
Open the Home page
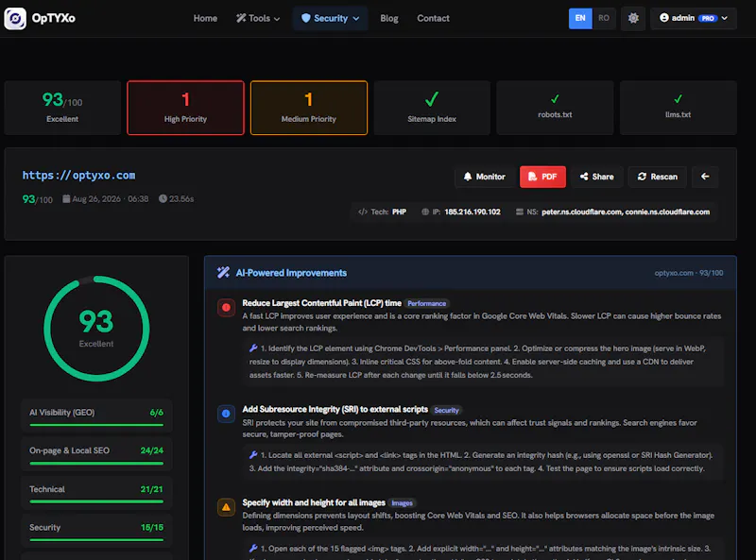[205, 18]
